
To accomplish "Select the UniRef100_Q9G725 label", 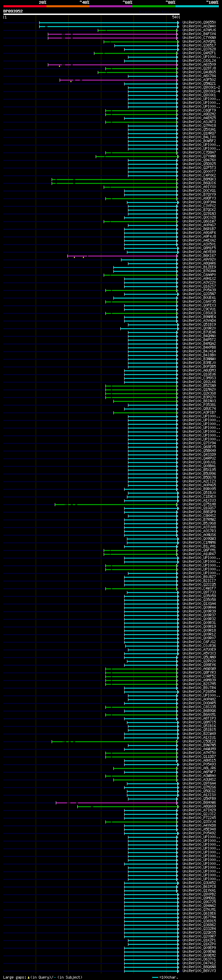I will pyautogui.click(x=199, y=902).
